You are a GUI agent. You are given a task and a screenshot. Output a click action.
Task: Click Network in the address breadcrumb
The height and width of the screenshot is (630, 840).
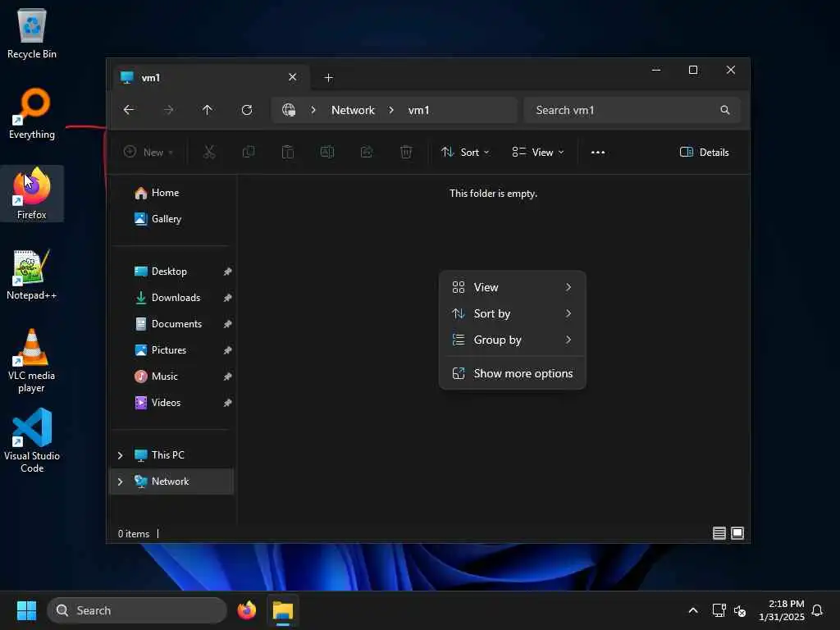click(353, 110)
